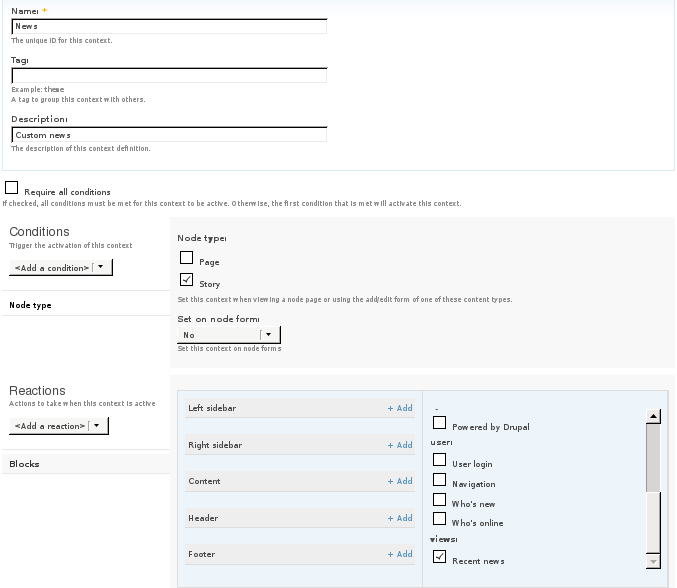This screenshot has width=677, height=588.
Task: Add block to Left sidebar region
Action: point(400,408)
